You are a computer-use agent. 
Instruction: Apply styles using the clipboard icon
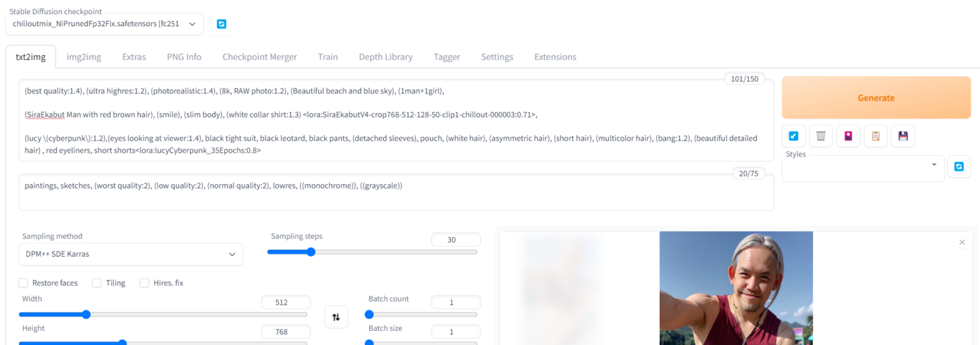coord(876,136)
